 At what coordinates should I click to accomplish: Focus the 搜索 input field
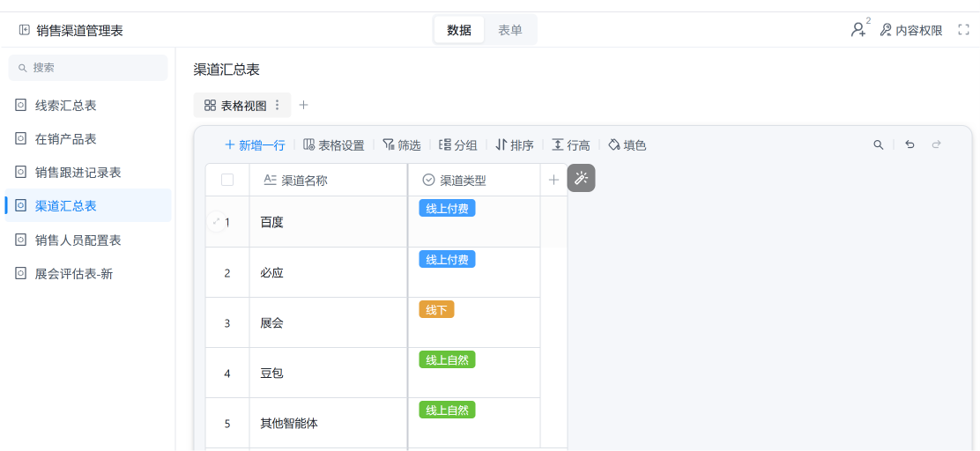88,68
